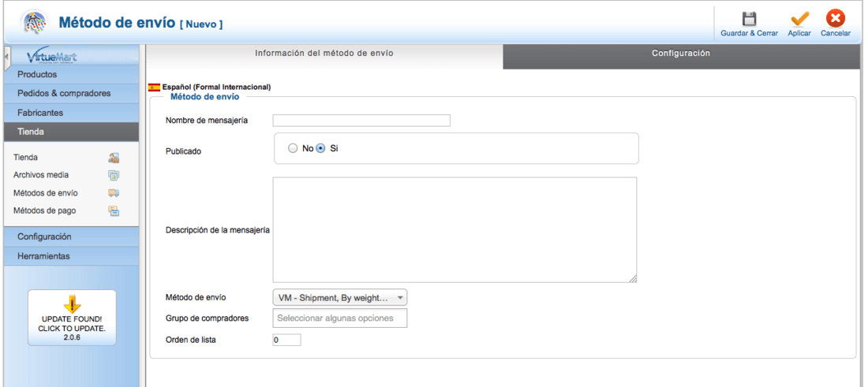Image resolution: width=868 pixels, height=387 pixels.
Task: Focus the Nombre de mensajería text field
Action: [x=361, y=121]
